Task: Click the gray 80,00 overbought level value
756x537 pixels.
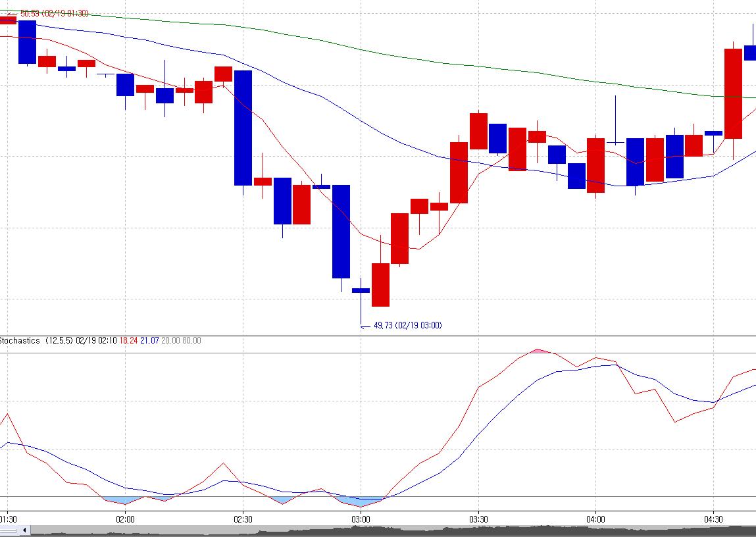Action: (x=191, y=341)
